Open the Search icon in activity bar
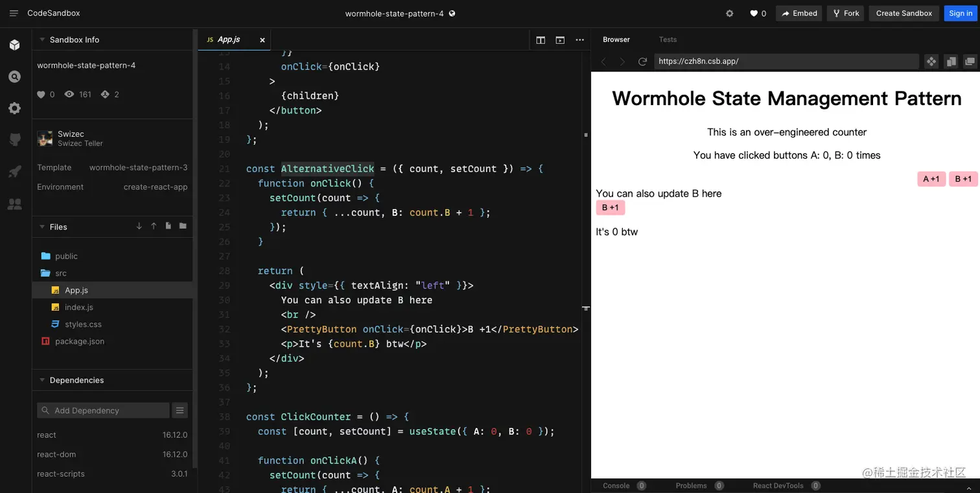980x493 pixels. coord(14,77)
